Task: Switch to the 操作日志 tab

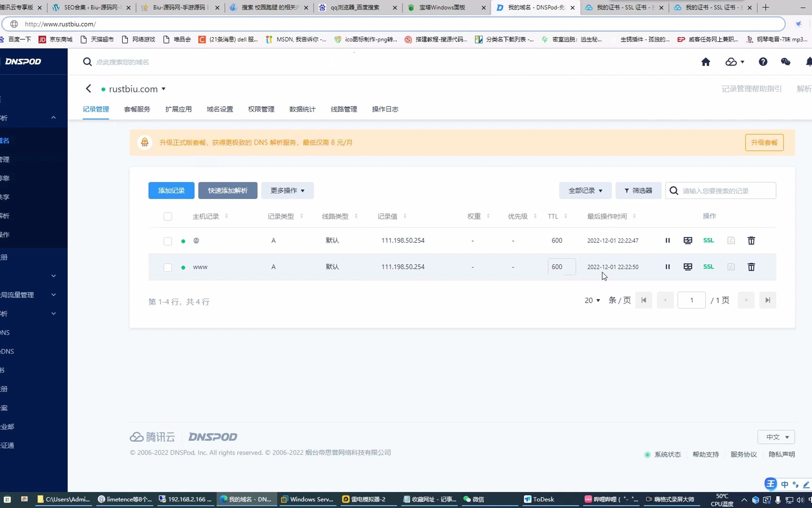Action: 385,109
